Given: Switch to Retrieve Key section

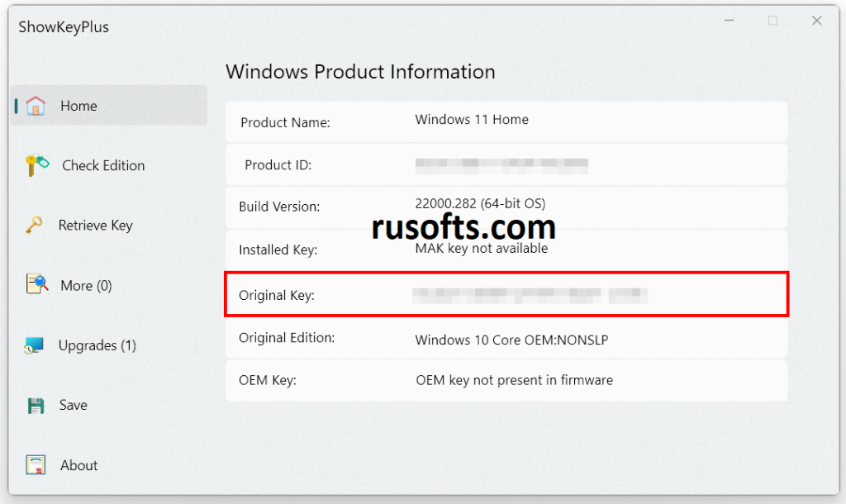Looking at the screenshot, I should [95, 226].
